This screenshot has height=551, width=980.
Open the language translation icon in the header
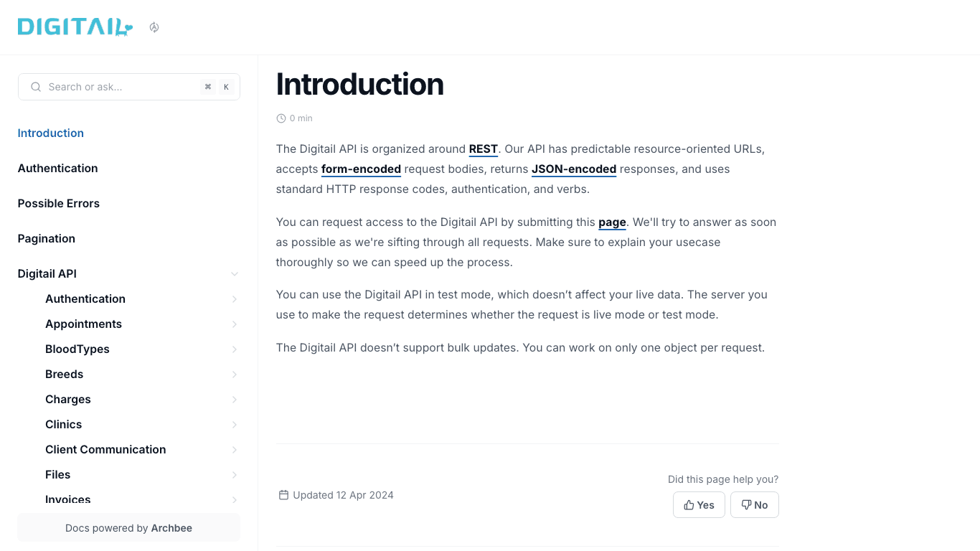154,27
